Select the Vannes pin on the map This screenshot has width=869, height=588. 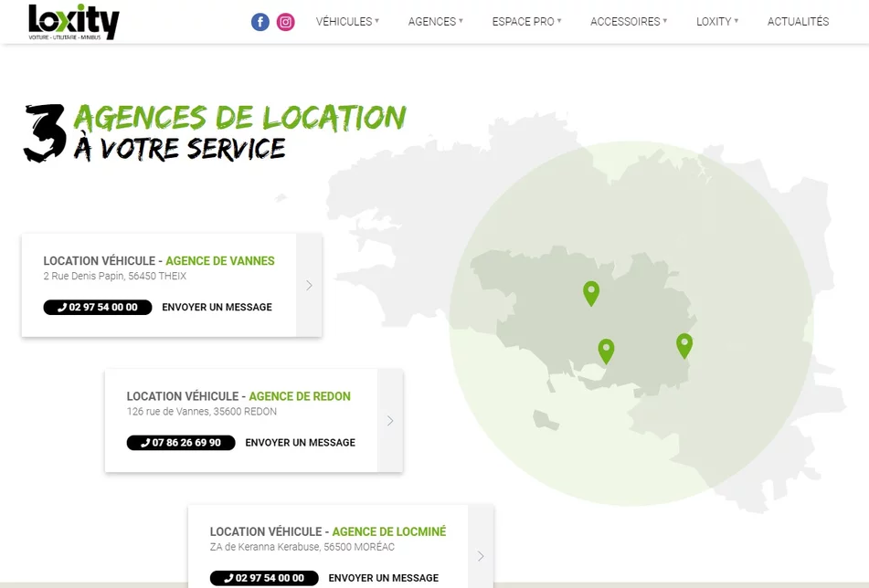pos(606,350)
